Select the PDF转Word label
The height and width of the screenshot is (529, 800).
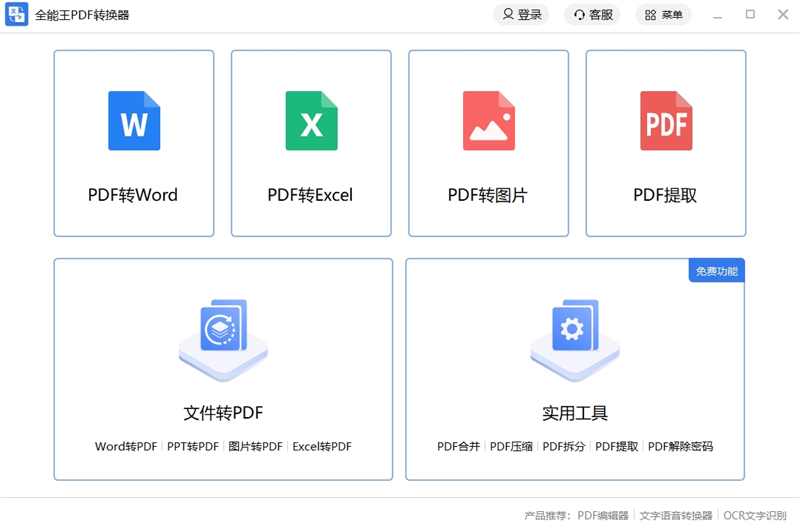point(133,195)
